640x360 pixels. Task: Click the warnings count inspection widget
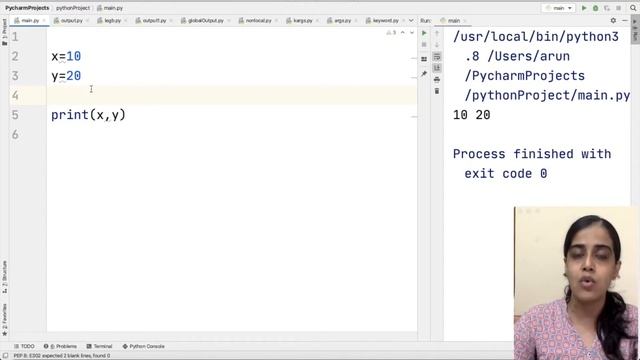[x=391, y=33]
